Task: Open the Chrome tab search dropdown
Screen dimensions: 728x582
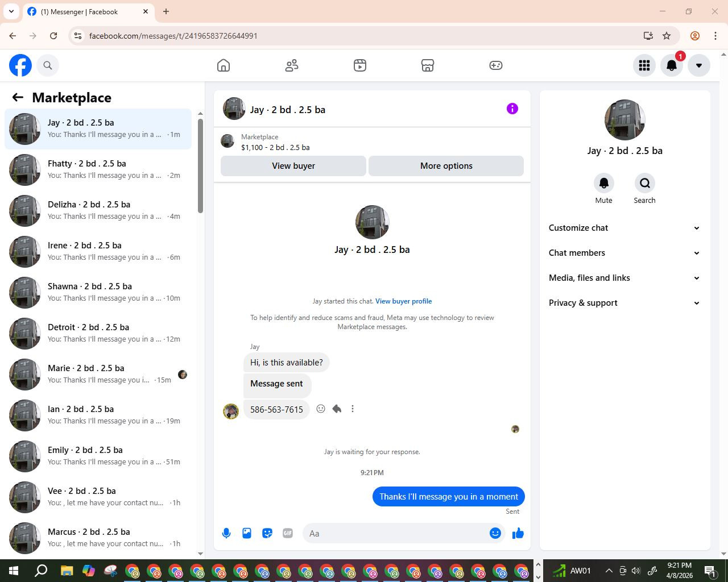Action: pos(11,11)
